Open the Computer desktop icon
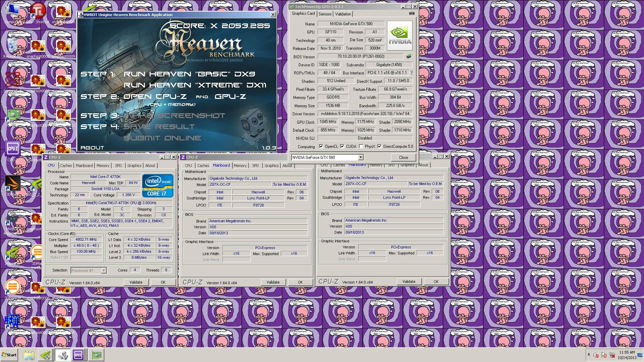 point(12,13)
